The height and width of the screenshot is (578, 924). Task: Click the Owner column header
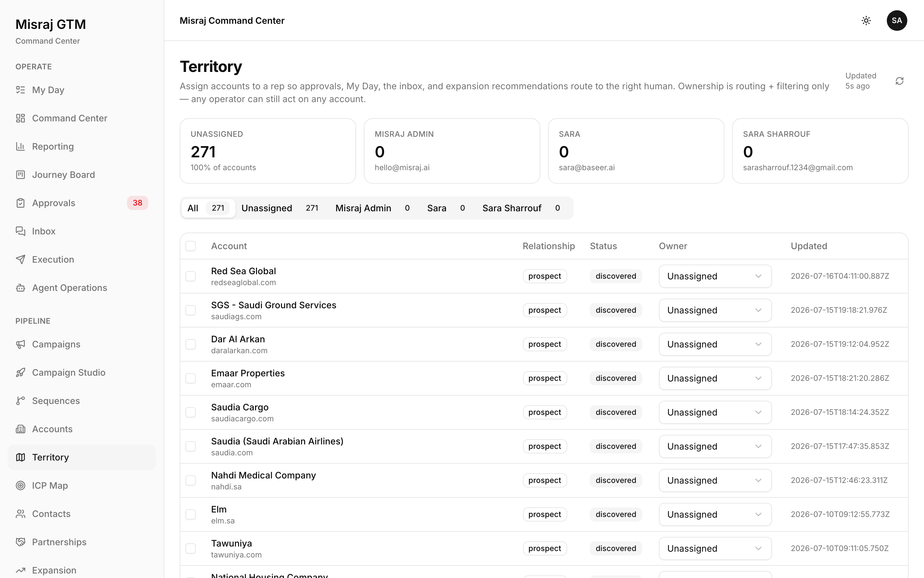[x=673, y=246]
